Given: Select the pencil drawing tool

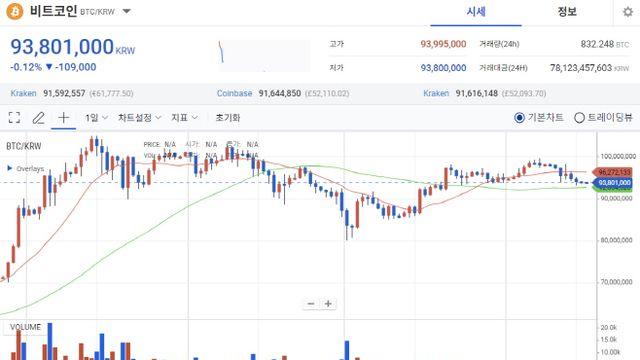Looking at the screenshot, I should coord(38,118).
